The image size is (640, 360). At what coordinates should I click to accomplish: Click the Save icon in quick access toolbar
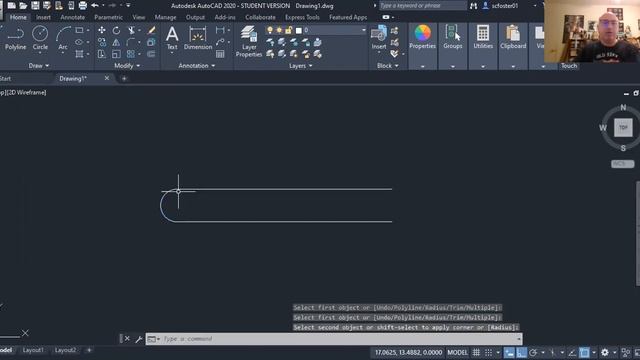[x=35, y=6]
